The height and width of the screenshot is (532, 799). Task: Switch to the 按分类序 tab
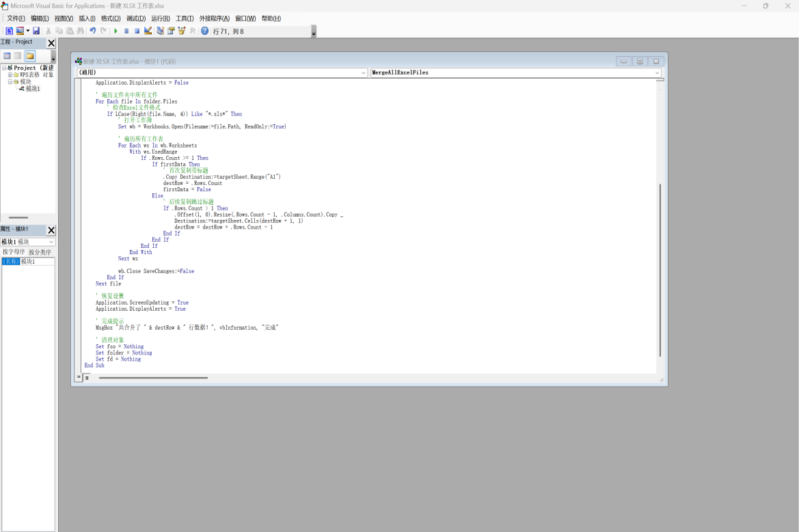tap(40, 252)
